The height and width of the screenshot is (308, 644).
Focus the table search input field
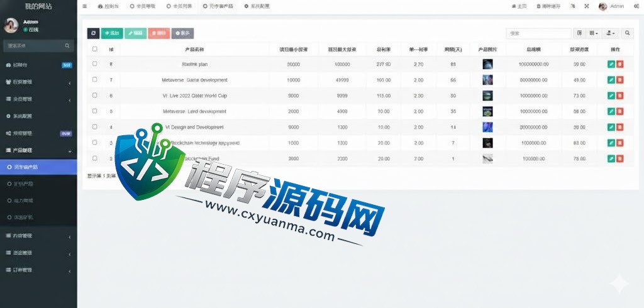tap(538, 33)
